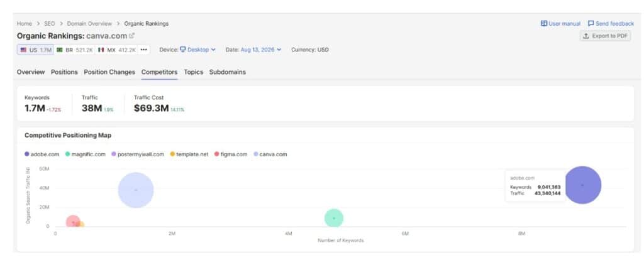Switch to the Positions tab
The height and width of the screenshot is (258, 644).
click(64, 72)
